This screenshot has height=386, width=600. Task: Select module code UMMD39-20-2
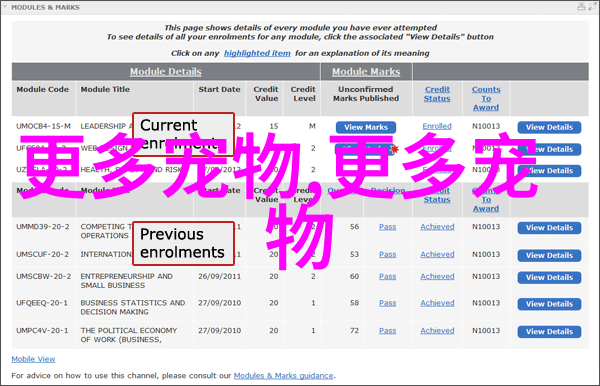point(43,226)
